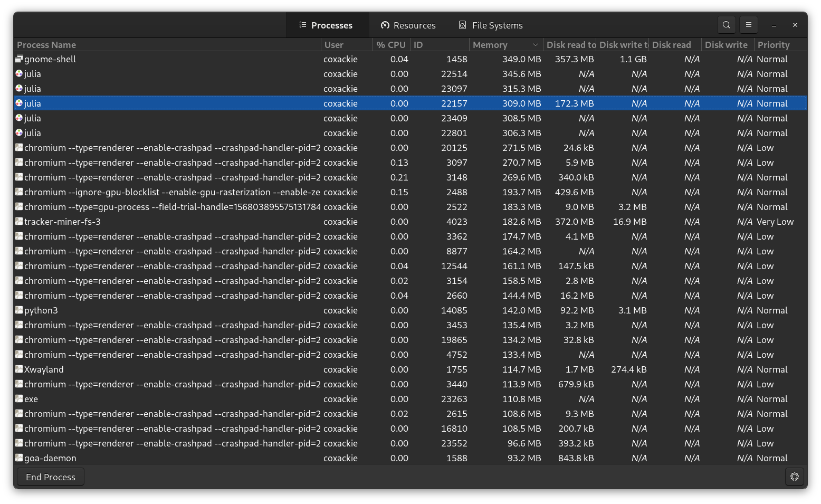Sort by the Process Name column header
This screenshot has height=504, width=821.
point(46,44)
